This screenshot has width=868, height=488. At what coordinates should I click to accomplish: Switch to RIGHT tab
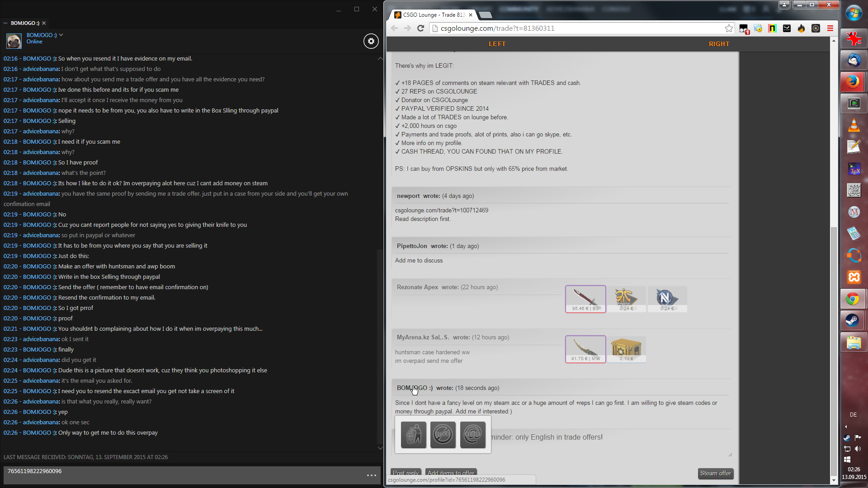coord(719,44)
